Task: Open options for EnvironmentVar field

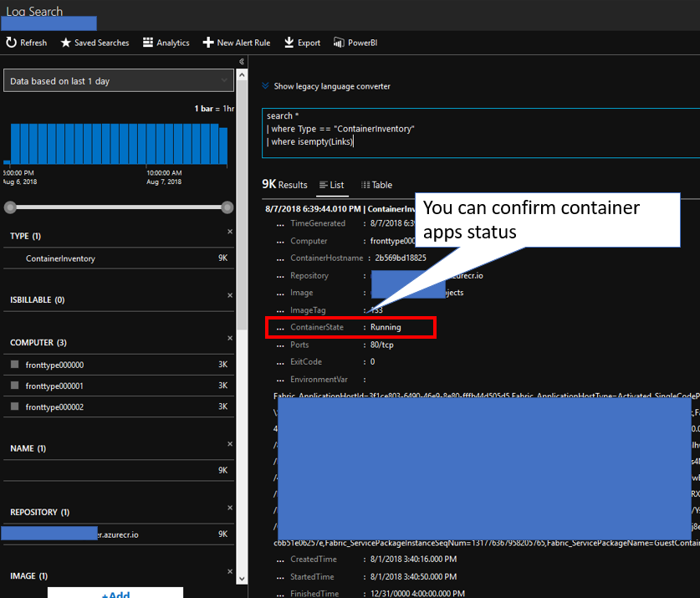Action: (x=280, y=380)
